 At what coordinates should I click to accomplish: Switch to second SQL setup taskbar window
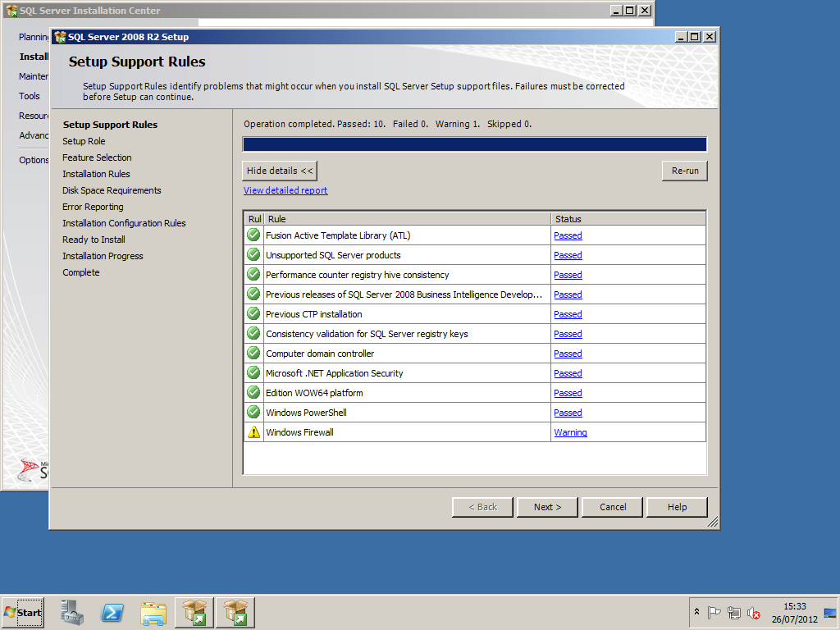tap(235, 613)
